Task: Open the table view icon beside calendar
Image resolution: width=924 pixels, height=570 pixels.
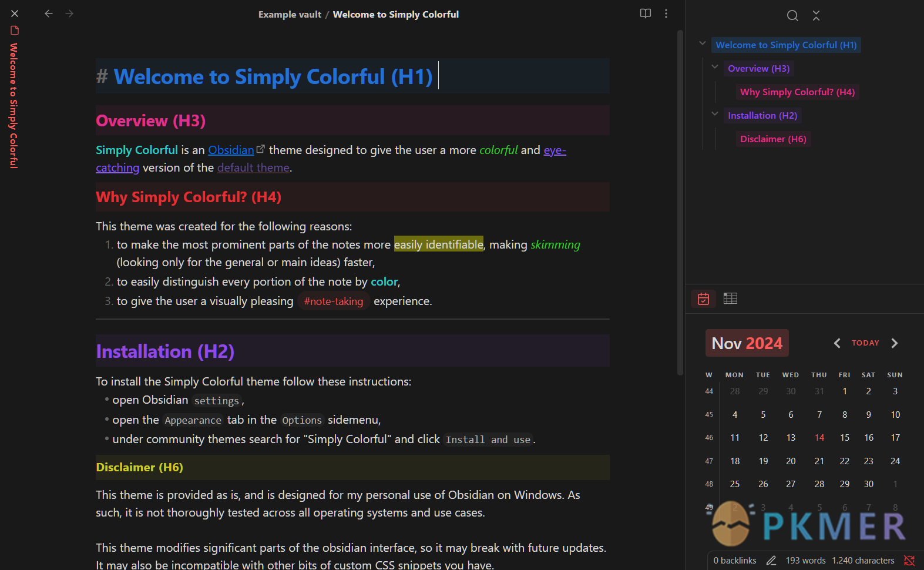Action: 730,299
